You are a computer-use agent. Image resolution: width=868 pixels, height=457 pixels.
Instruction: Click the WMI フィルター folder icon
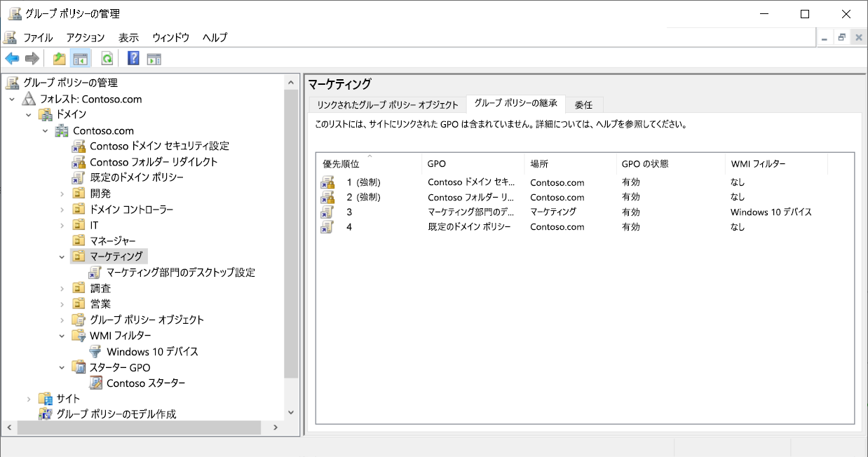coord(79,335)
